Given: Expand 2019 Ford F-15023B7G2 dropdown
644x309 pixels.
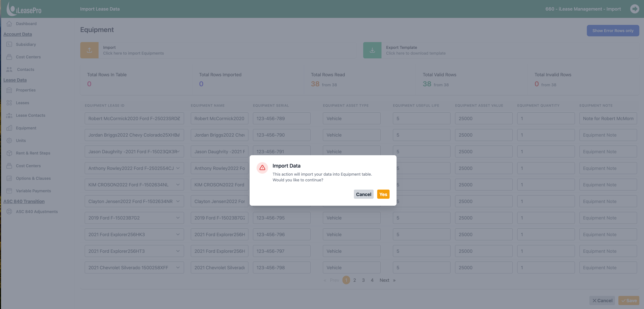Looking at the screenshot, I should pyautogui.click(x=134, y=218).
